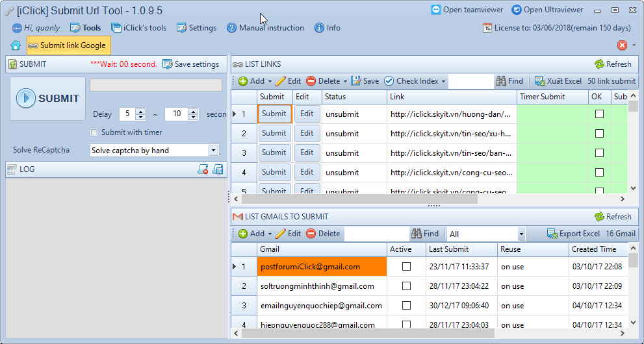Delete link in LIST LINKS toolbar
The image size is (644, 344).
click(x=323, y=81)
